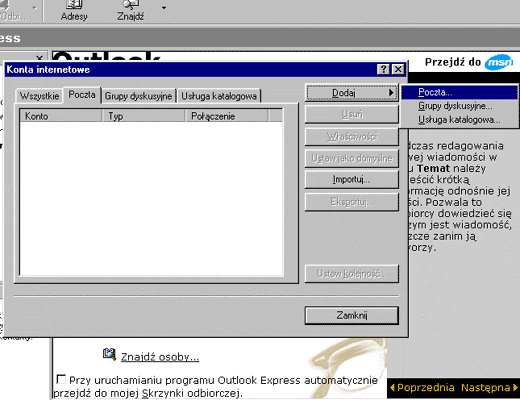This screenshot has height=400, width=520.
Task: Click the Konto column header
Action: tap(61, 116)
